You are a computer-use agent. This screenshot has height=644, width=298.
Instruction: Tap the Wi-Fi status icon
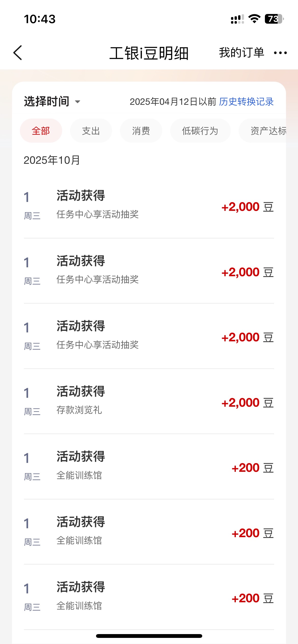254,19
